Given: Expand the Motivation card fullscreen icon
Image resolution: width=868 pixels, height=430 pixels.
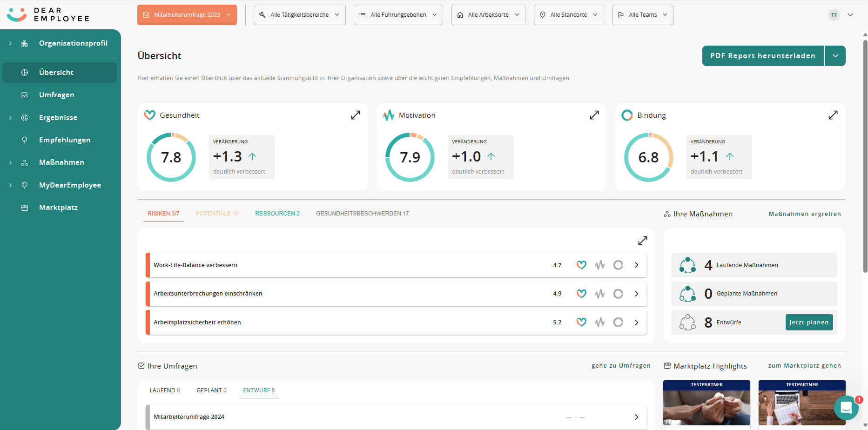Looking at the screenshot, I should click(594, 115).
